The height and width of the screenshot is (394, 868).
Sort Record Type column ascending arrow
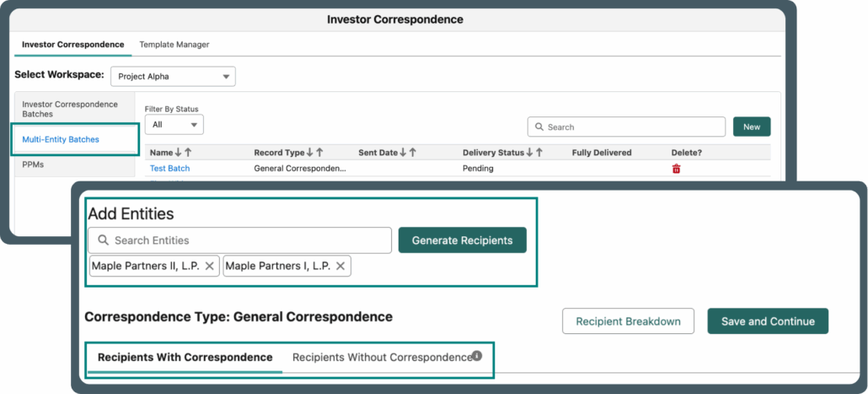320,153
